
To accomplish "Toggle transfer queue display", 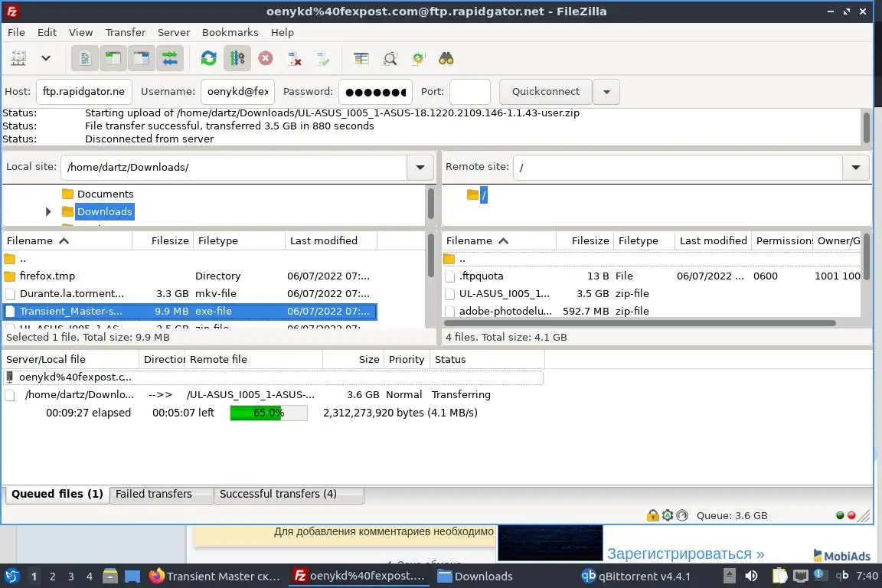I will tap(170, 58).
